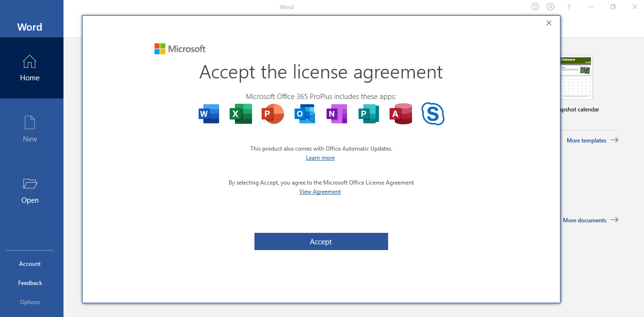Go to Home in Word sidebar
This screenshot has height=317, width=644.
(x=30, y=68)
